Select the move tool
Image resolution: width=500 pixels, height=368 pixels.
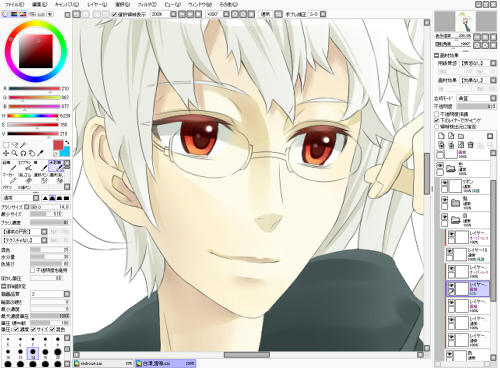coord(6,153)
